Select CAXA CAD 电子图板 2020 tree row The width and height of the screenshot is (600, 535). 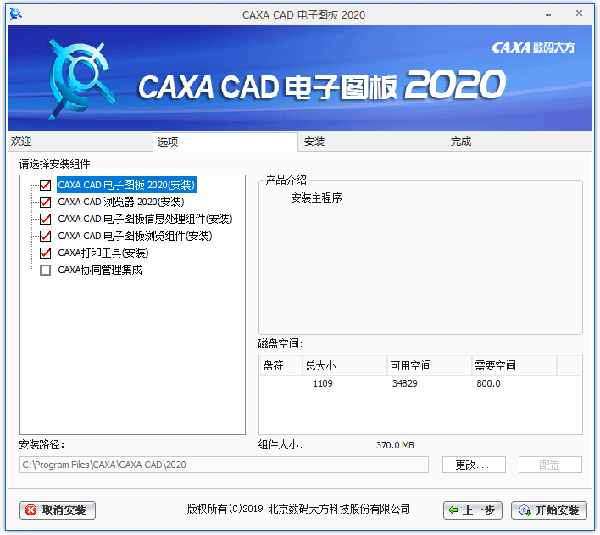point(127,185)
